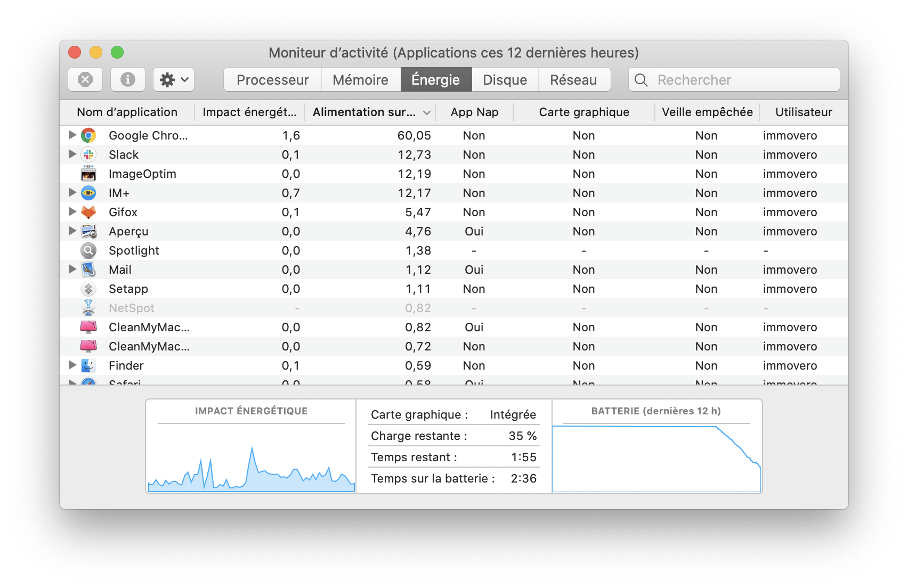Open process info with the i button
The height and width of the screenshot is (588, 908).
coord(127,80)
